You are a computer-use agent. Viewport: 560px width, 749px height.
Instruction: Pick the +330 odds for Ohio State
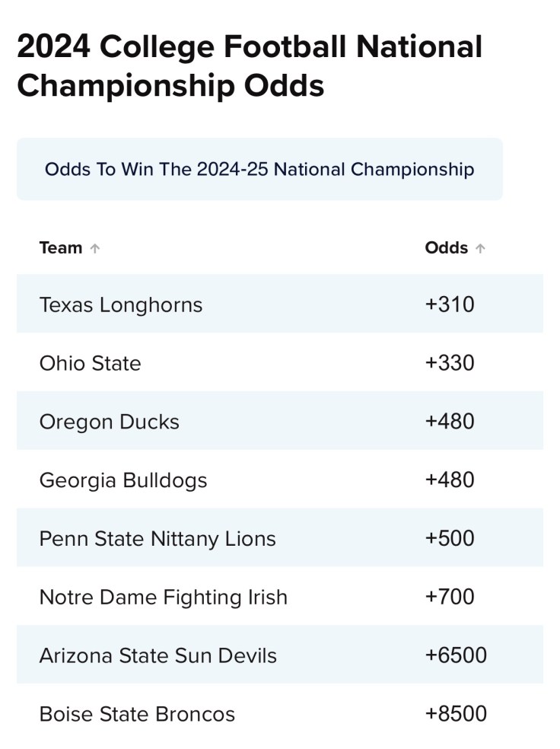pyautogui.click(x=450, y=363)
